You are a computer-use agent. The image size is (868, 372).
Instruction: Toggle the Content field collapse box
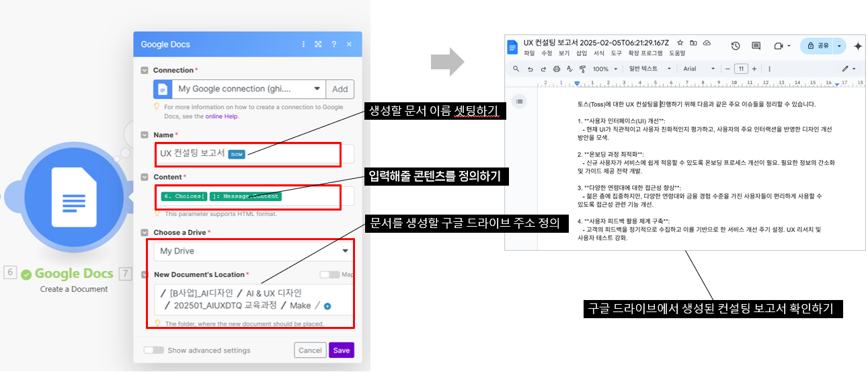(145, 177)
